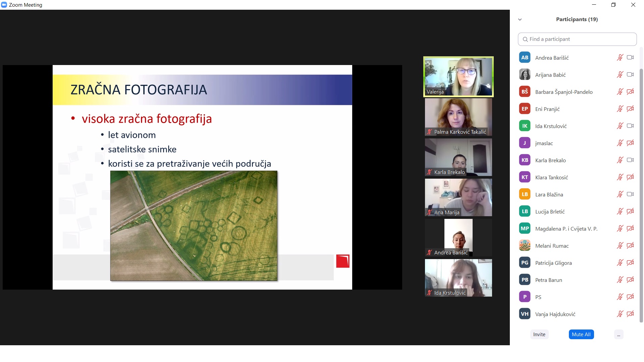Screen dimensions: 644x362
Task: Click Vanja Hajduković's muted microphone icon
Action: [620, 314]
